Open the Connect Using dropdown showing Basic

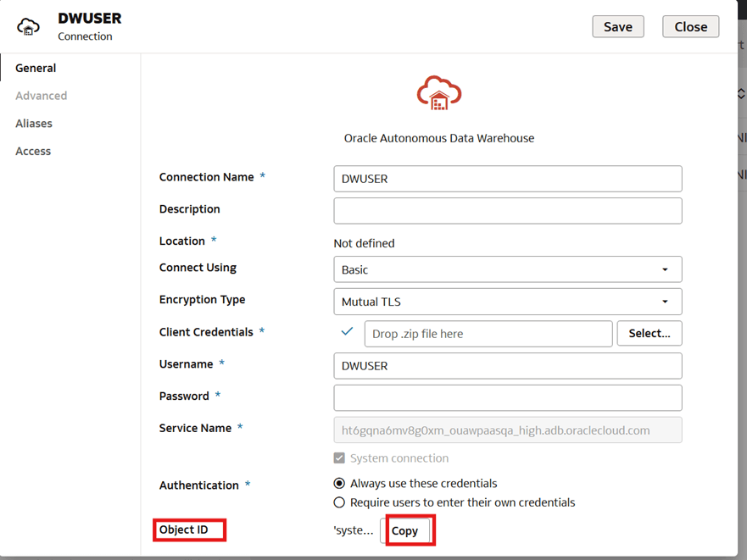[669, 269]
